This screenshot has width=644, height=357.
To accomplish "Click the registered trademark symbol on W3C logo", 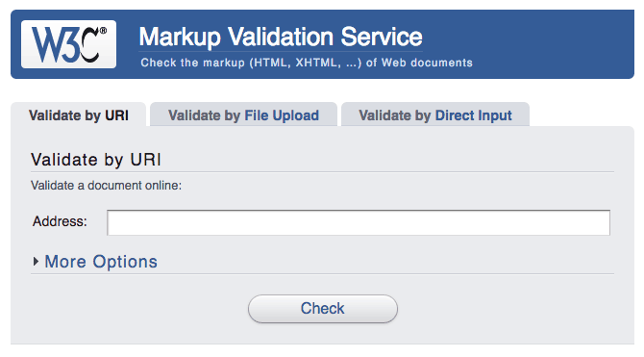I will click(x=103, y=31).
